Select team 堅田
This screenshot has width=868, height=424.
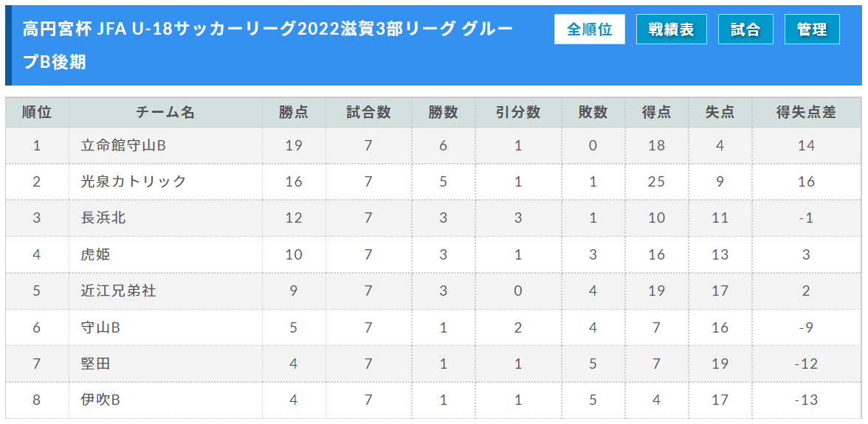pos(95,364)
